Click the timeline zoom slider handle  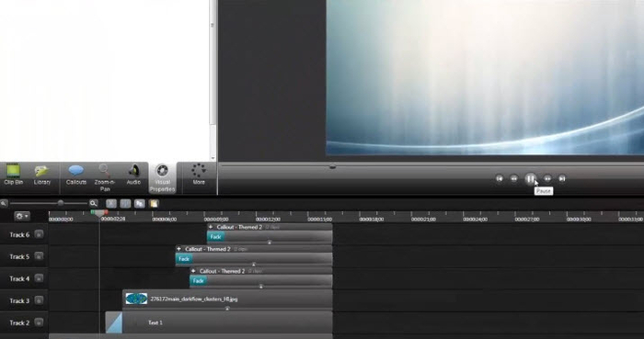tap(61, 203)
